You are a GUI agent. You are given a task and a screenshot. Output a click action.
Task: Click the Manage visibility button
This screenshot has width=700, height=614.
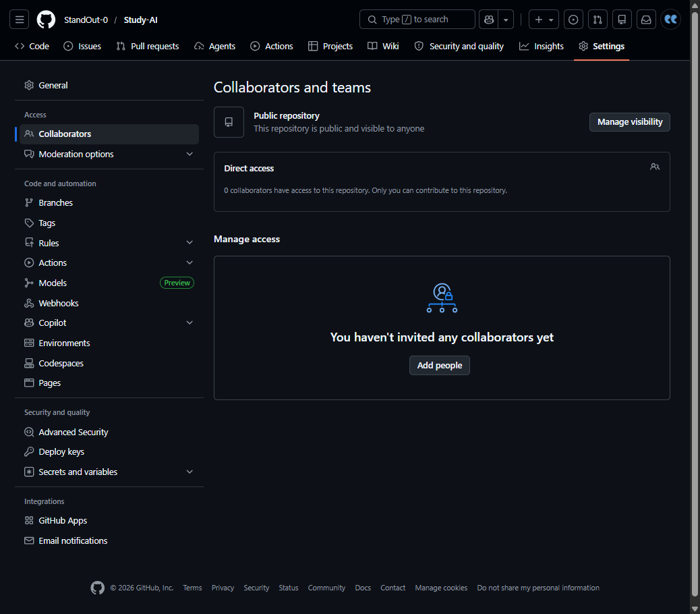(629, 122)
